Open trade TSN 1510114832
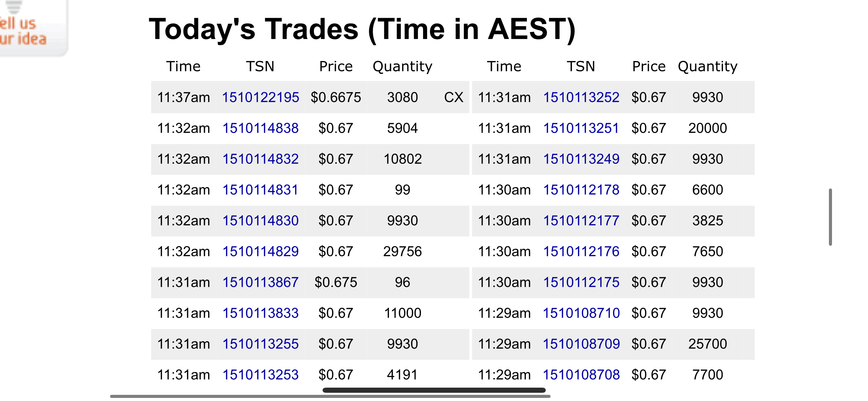The image size is (868, 401). [x=261, y=159]
